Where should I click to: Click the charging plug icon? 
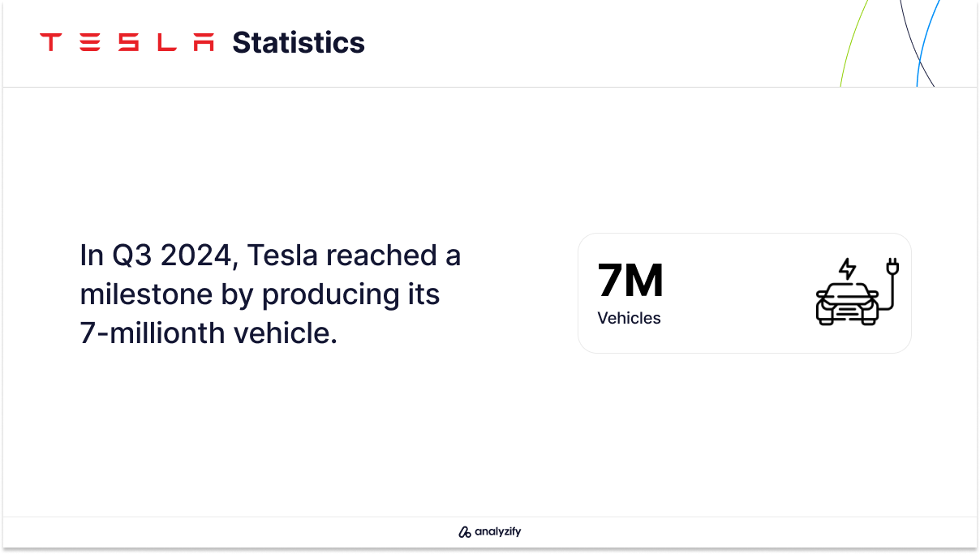coord(894,267)
